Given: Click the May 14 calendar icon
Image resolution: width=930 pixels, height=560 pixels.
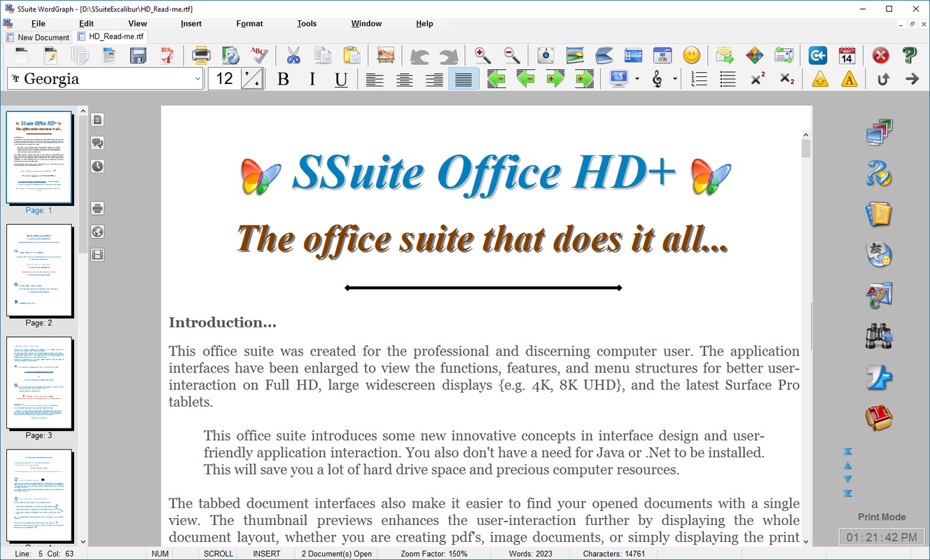Looking at the screenshot, I should coord(847,55).
